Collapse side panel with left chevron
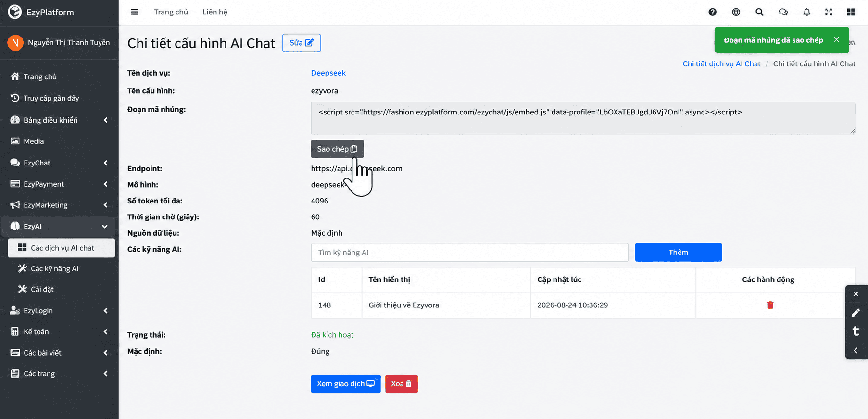Viewport: 868px width, 419px height. [x=855, y=350]
